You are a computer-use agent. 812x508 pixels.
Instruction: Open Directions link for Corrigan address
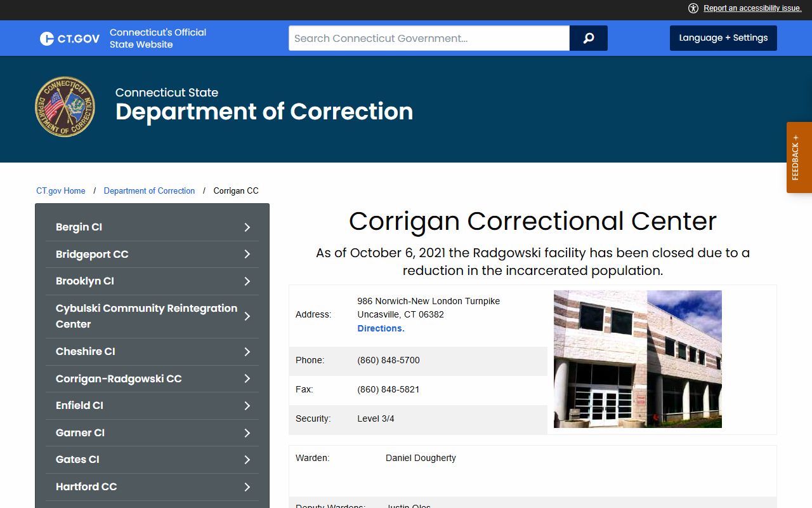pyautogui.click(x=381, y=328)
